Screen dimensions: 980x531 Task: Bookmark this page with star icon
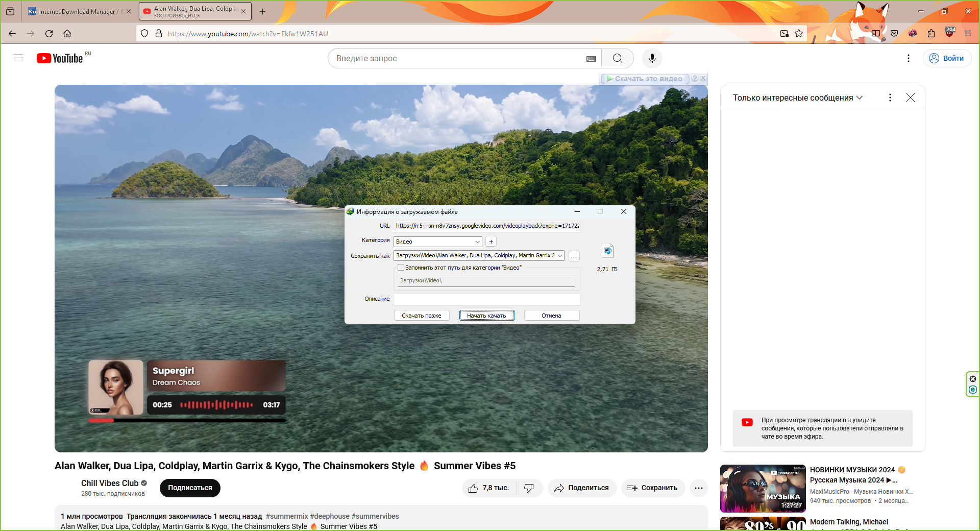point(799,34)
